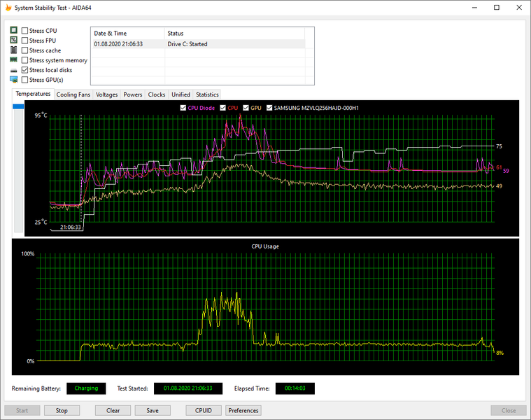Click the CPU chip icon beside Stress CPU

pyautogui.click(x=13, y=31)
